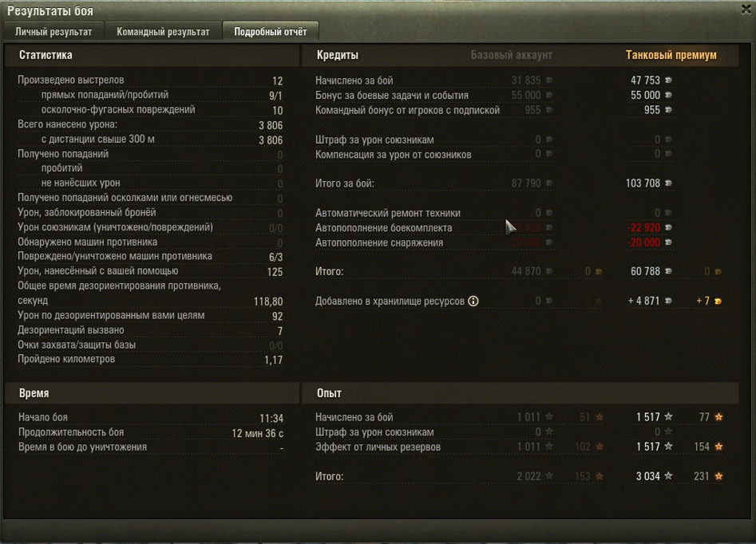Click the orange star icon beside 231

[x=718, y=476]
